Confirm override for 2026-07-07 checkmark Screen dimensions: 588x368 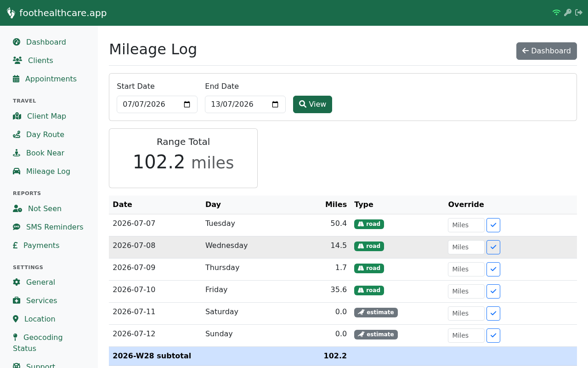pos(493,225)
